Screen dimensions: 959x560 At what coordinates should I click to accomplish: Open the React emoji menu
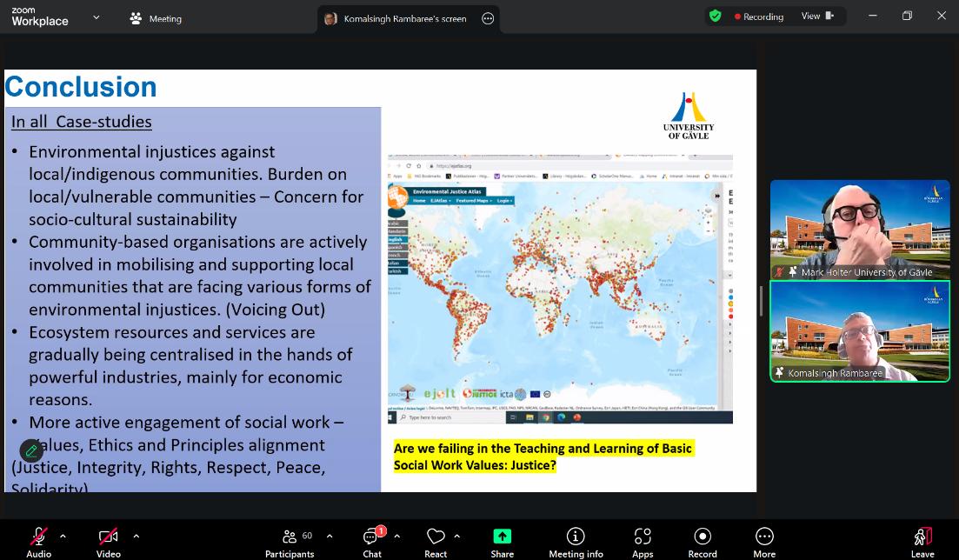pos(436,543)
